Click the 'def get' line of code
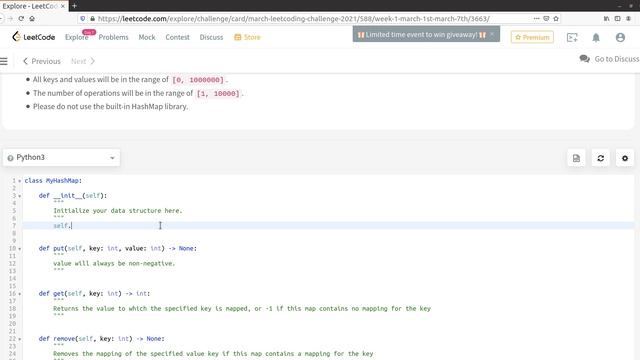Screen dimensions: 640x360 94,294
